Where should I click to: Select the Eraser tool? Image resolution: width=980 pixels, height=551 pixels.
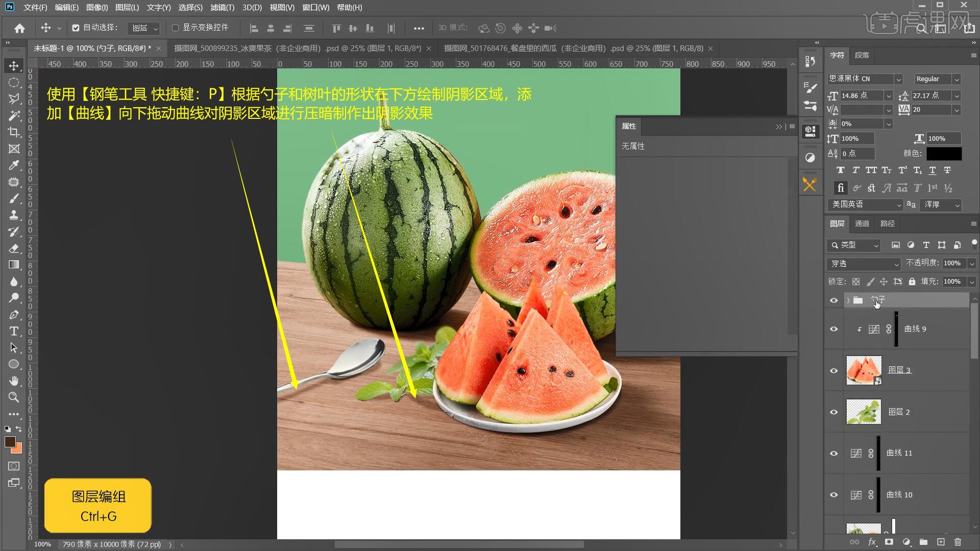[x=14, y=248]
